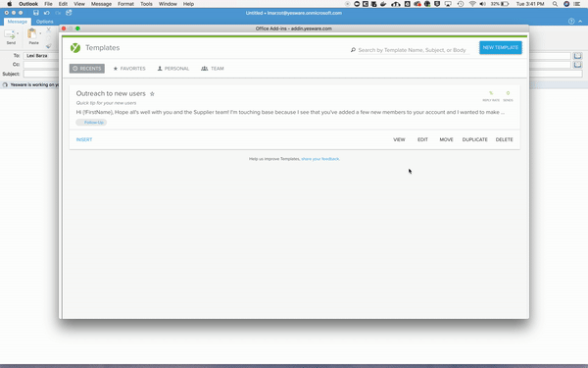Click the volume icon in menu bar
Image resolution: width=588 pixels, height=368 pixels.
tap(482, 4)
